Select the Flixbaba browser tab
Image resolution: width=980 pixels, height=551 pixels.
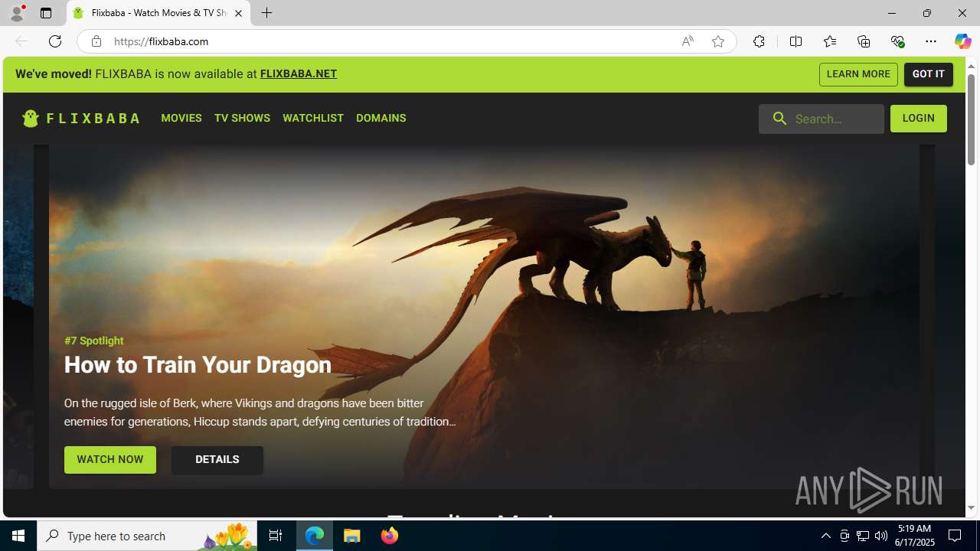158,13
